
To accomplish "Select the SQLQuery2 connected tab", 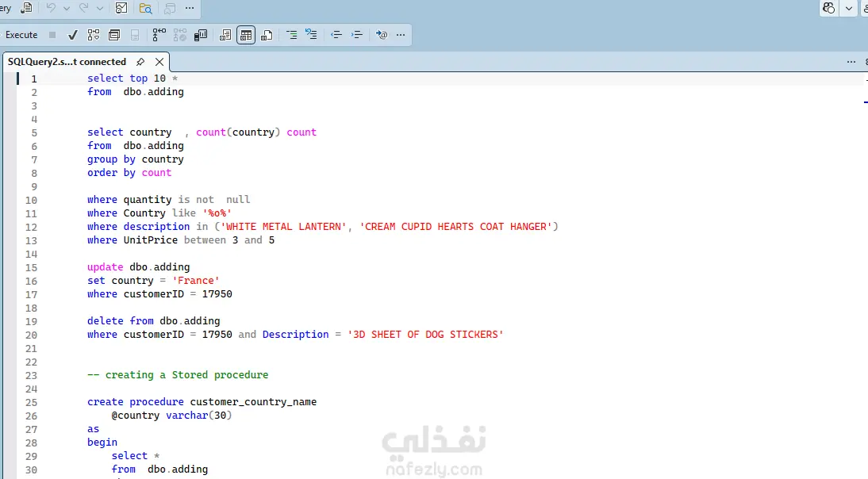I will [67, 62].
